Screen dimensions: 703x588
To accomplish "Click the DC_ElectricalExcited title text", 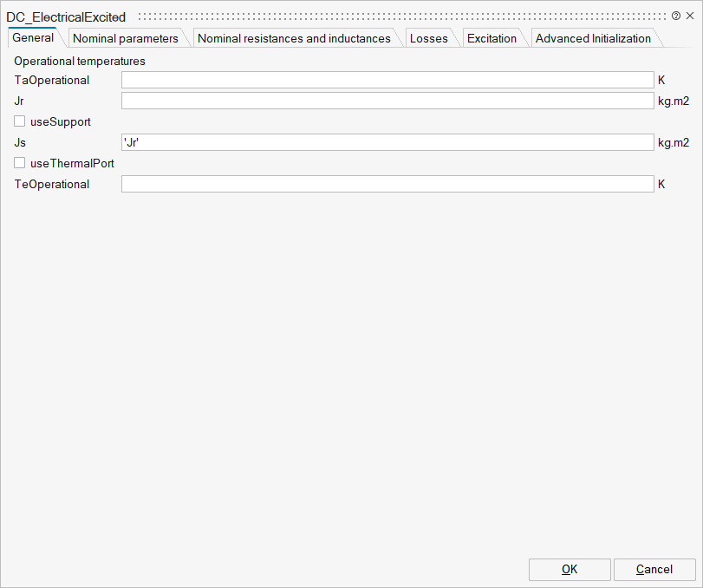I will click(66, 16).
